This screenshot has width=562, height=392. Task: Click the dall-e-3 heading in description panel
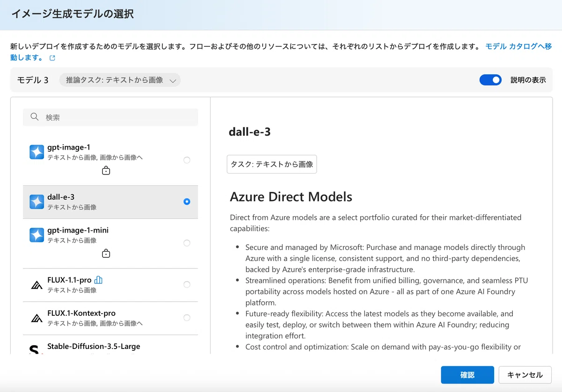pos(250,132)
